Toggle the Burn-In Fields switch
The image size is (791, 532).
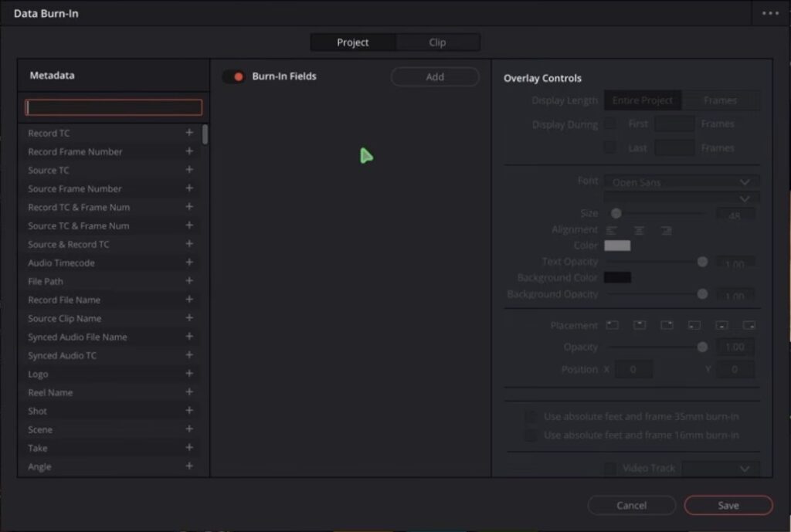click(x=234, y=76)
